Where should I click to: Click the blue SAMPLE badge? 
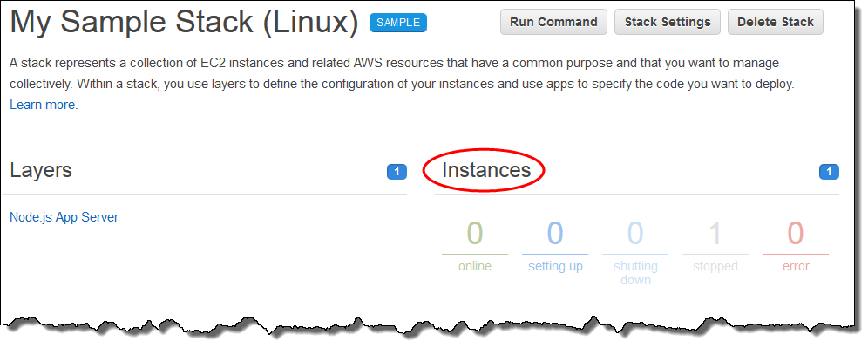click(x=397, y=23)
